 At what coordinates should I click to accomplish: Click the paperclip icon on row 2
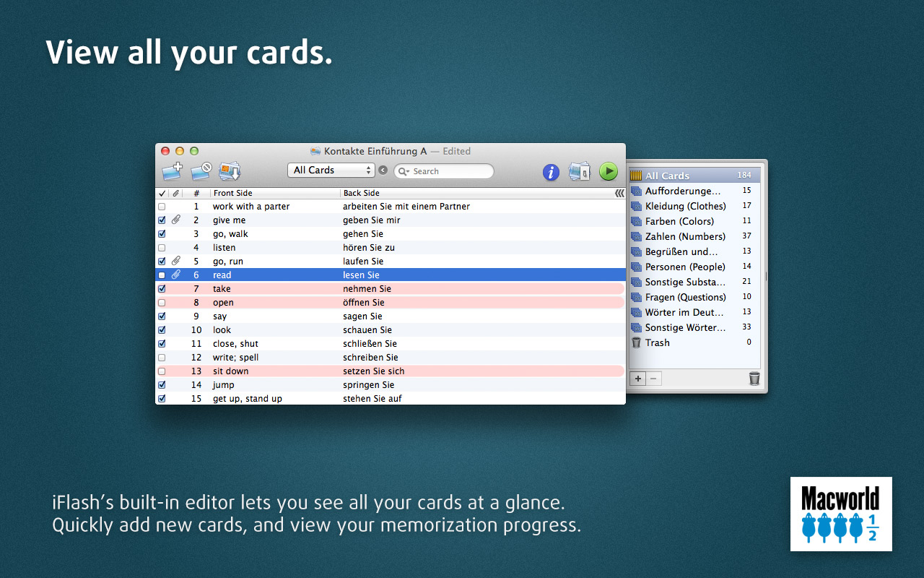[x=175, y=220]
